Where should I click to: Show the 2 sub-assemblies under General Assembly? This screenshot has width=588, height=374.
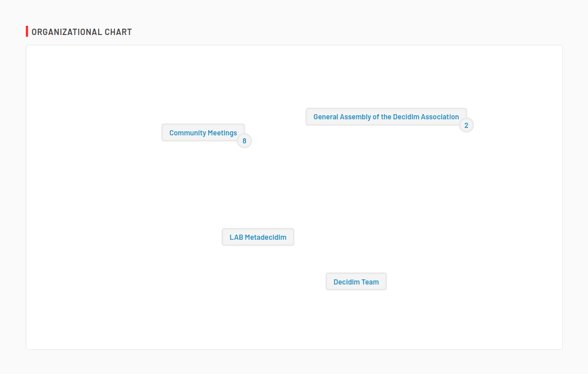[x=466, y=125]
